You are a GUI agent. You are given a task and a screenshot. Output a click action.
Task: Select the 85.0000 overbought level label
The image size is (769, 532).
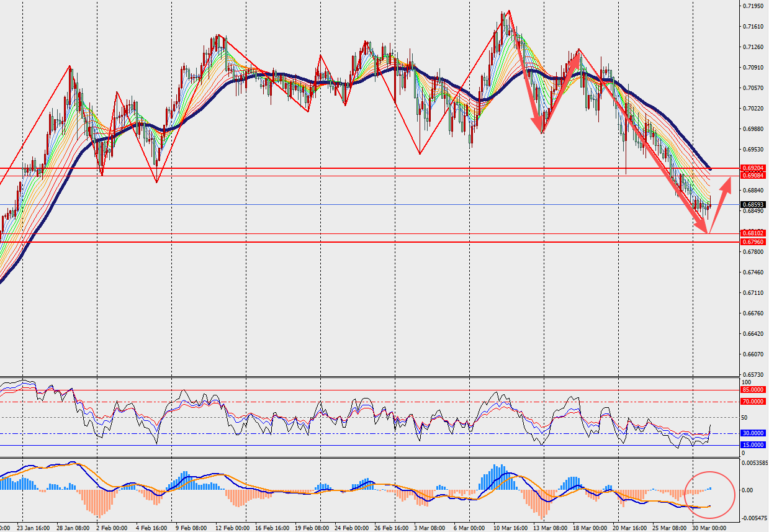point(753,390)
